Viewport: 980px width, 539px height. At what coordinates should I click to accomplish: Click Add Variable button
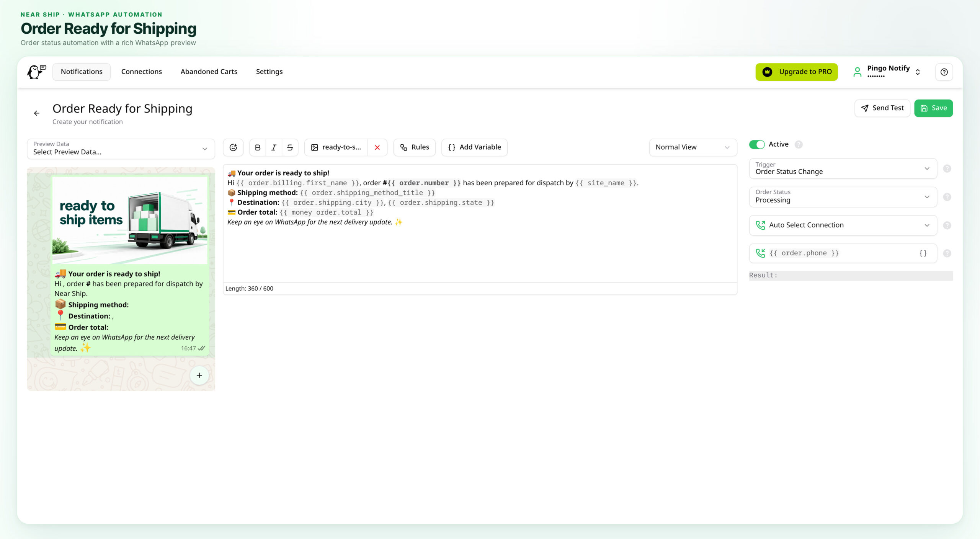pyautogui.click(x=475, y=147)
